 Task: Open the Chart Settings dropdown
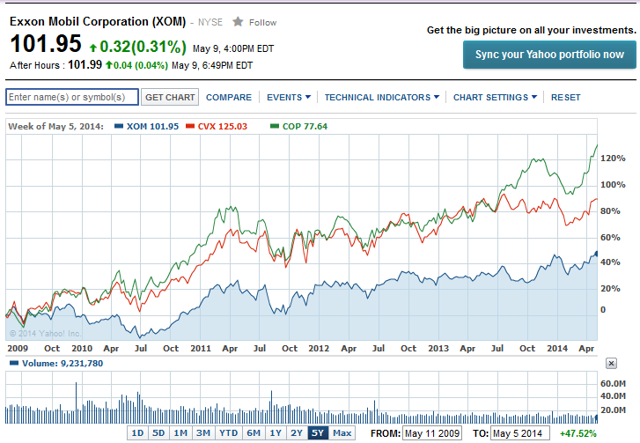click(495, 97)
